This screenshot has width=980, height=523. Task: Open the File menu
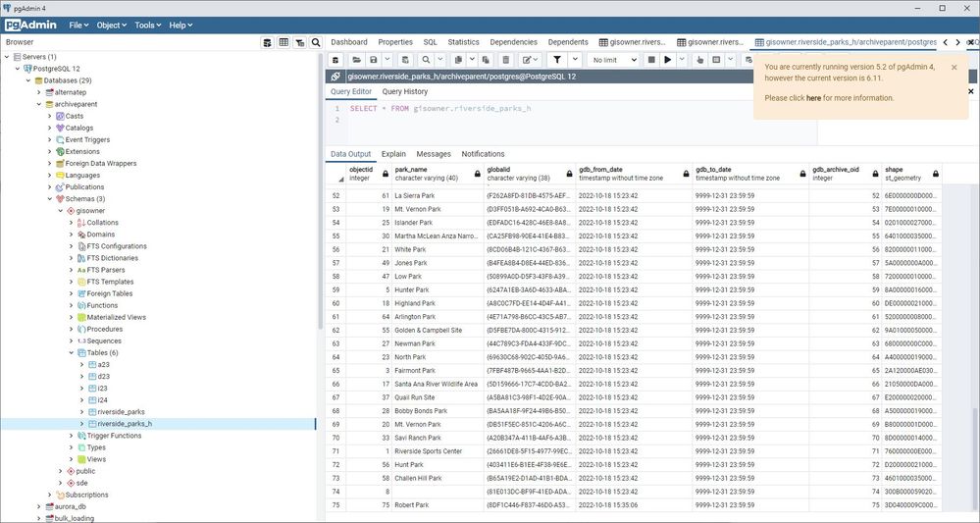coord(78,25)
